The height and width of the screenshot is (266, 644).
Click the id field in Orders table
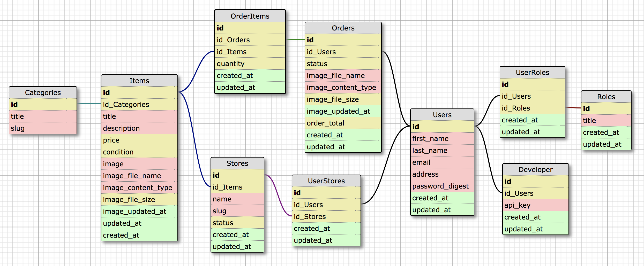point(343,40)
